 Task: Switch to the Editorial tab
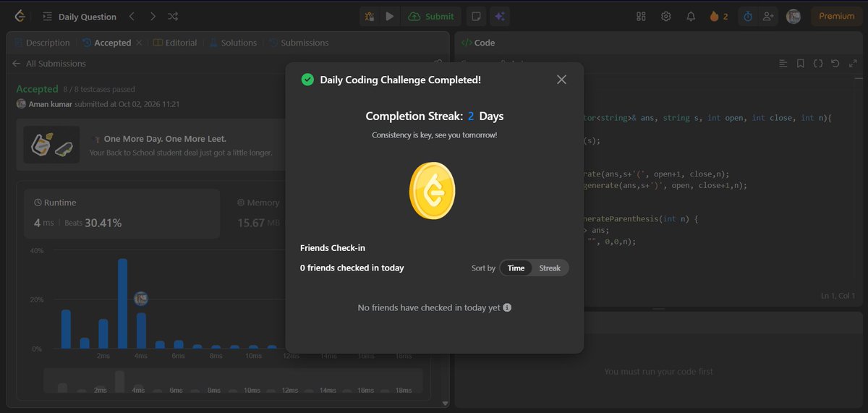pyautogui.click(x=175, y=43)
